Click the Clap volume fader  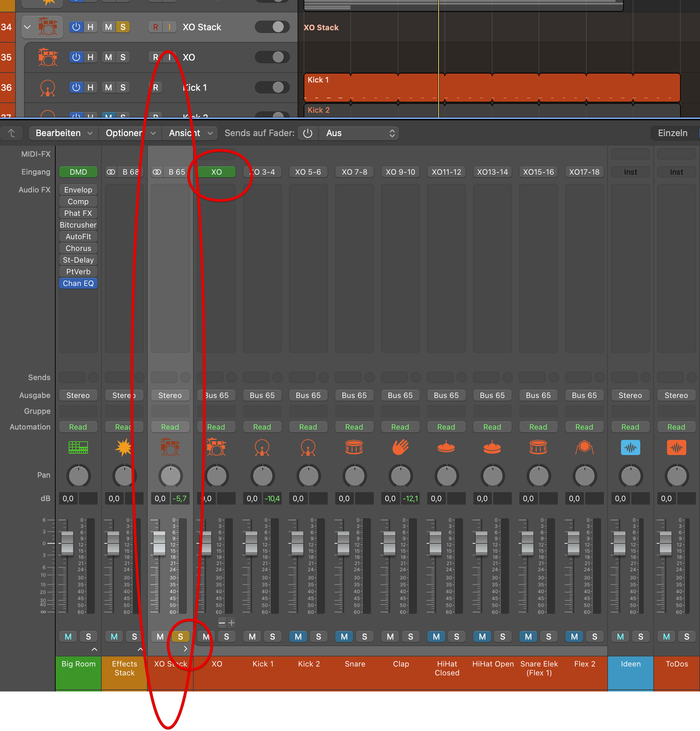pos(389,543)
